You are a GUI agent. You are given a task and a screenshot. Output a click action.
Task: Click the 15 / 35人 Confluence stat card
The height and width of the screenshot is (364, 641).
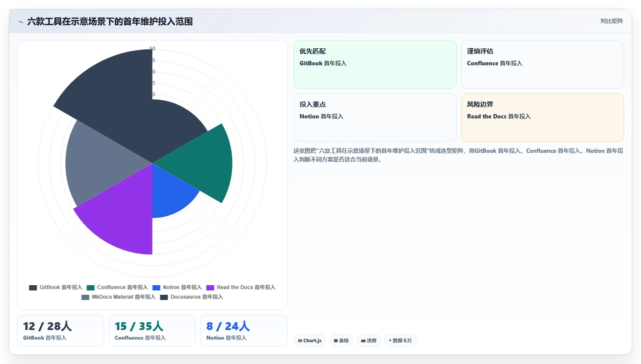tap(152, 330)
